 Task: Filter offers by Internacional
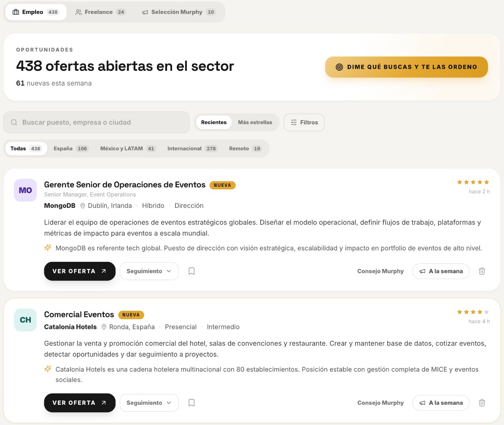tap(193, 148)
